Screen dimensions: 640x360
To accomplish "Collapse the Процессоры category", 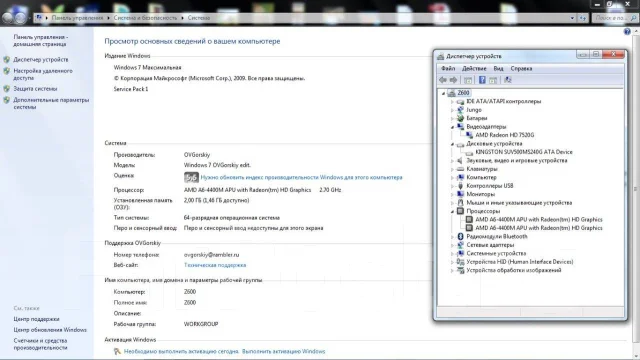I will pos(452,211).
